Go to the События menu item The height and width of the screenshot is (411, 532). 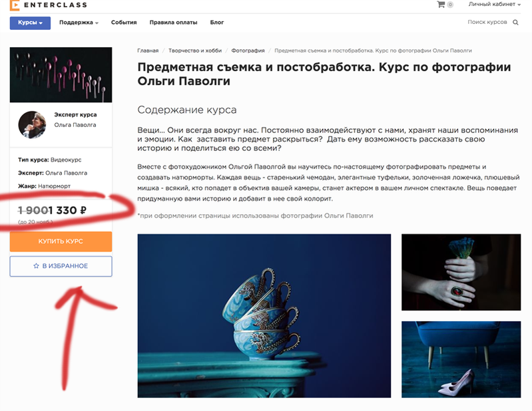click(124, 23)
